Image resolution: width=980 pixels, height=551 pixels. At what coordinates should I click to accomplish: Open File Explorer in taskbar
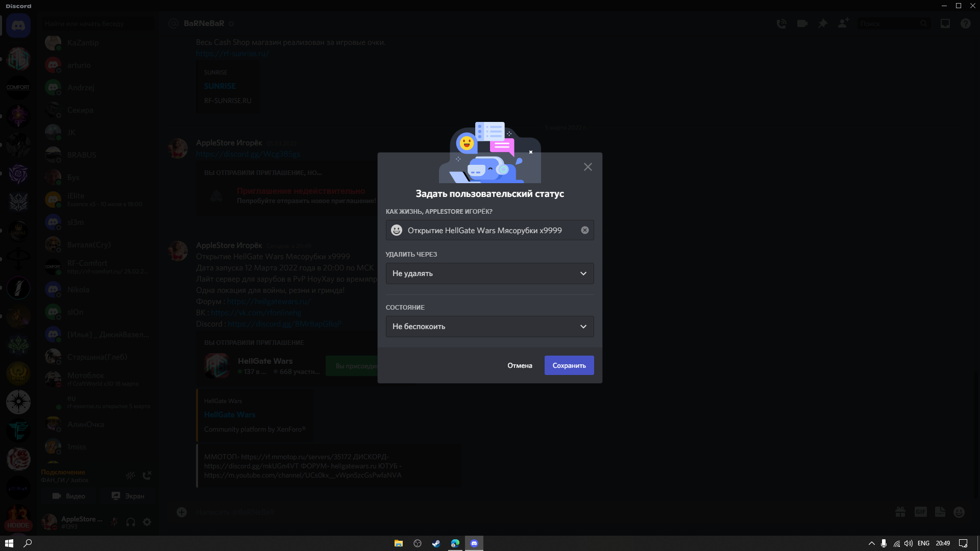click(x=399, y=543)
